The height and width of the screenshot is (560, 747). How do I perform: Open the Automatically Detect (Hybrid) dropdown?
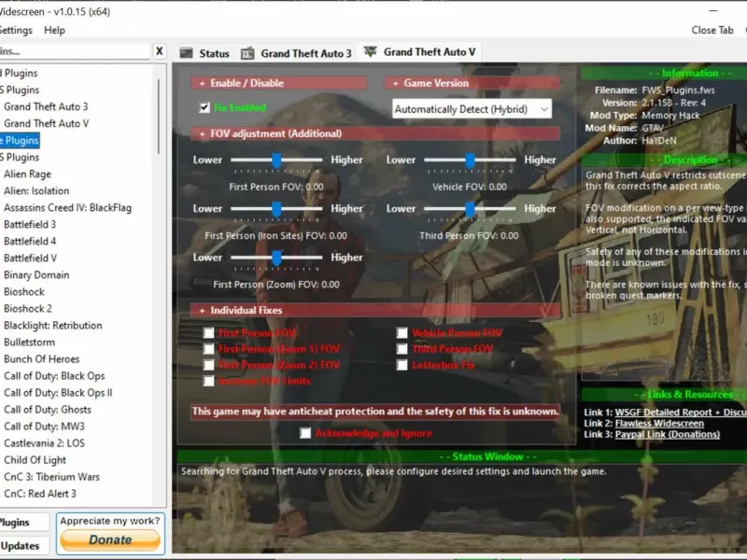(x=472, y=109)
